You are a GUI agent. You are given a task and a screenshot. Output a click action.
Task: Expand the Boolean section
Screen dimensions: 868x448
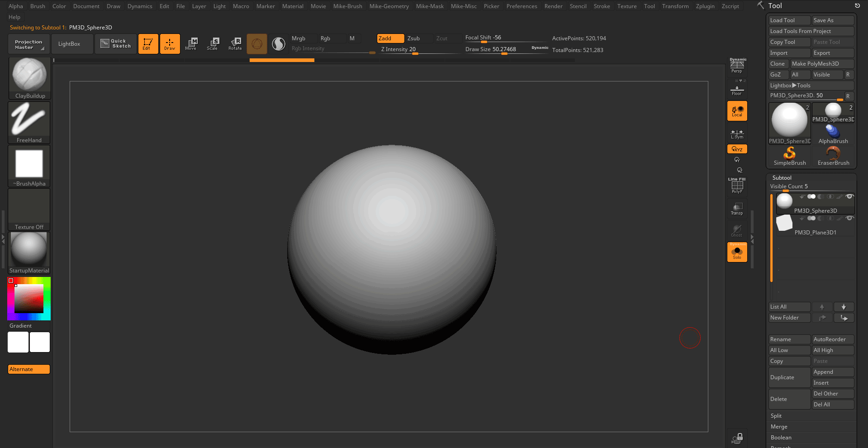781,438
